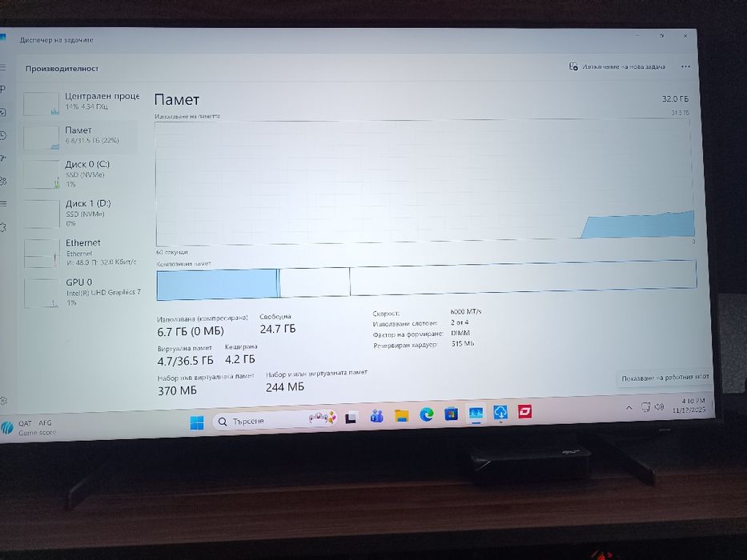Open Microsoft Store from the taskbar
The image size is (747, 560).
pyautogui.click(x=451, y=414)
